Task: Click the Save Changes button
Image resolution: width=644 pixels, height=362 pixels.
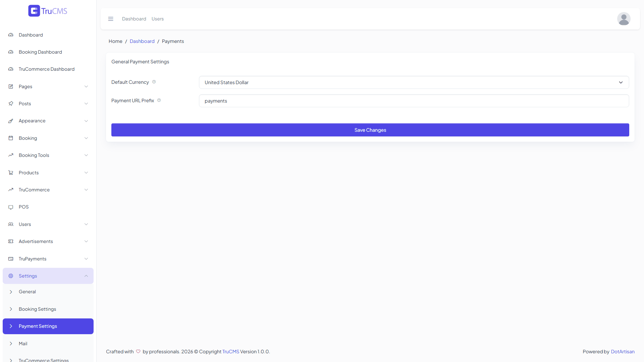Action: [x=370, y=130]
